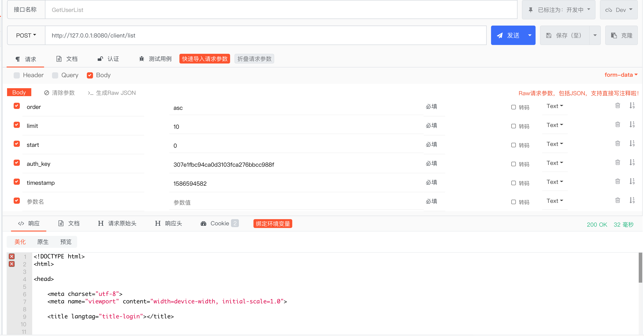Delete the order parameter row
The image size is (644, 336).
click(618, 106)
